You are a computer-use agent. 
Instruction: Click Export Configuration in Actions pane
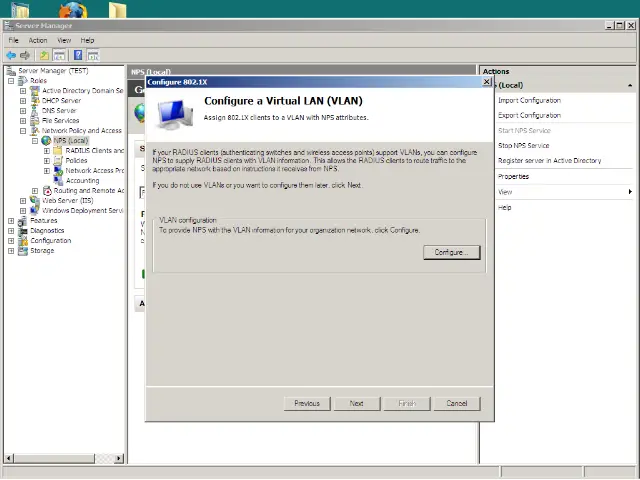[x=529, y=115]
